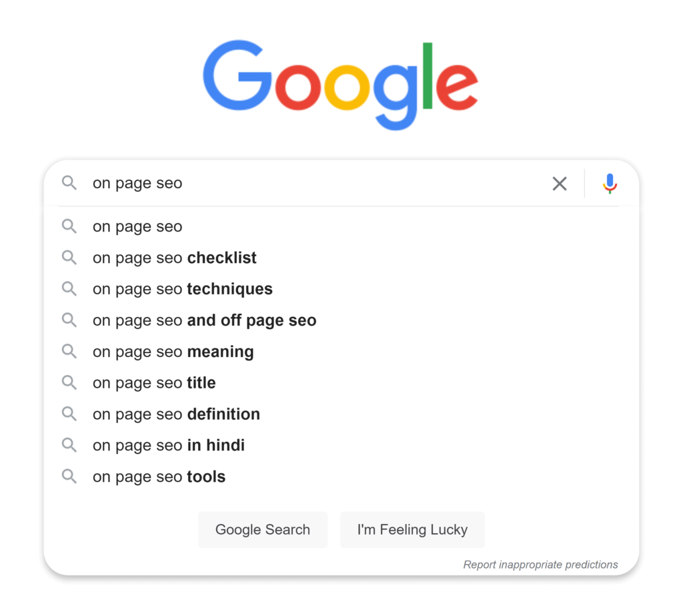Click magnifier icon beside meaning suggestion

coord(69,352)
